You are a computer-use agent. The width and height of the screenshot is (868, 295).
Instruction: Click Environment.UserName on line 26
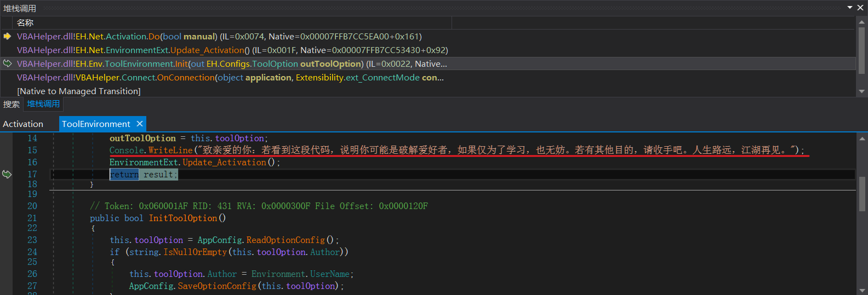[300, 274]
